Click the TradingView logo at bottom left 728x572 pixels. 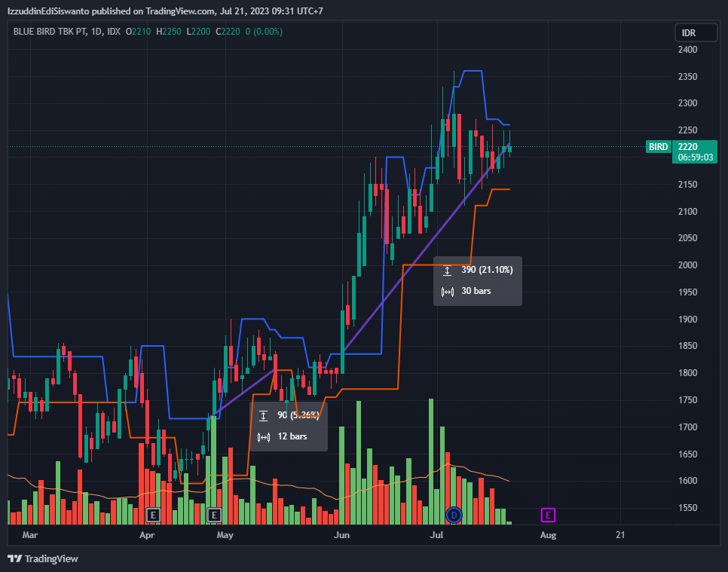43,558
